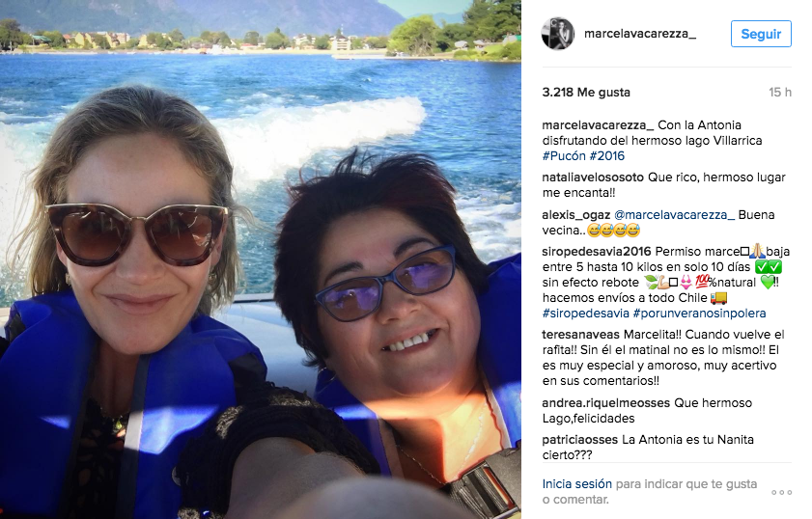Open the #2016 hashtag
812x519 pixels.
point(607,155)
